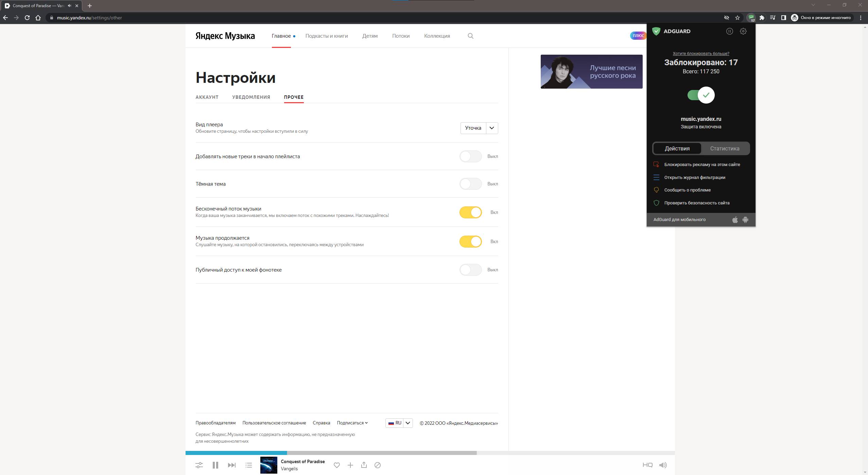Expand the Подписаться dropdown
Screen dimensions: 868x475
352,423
